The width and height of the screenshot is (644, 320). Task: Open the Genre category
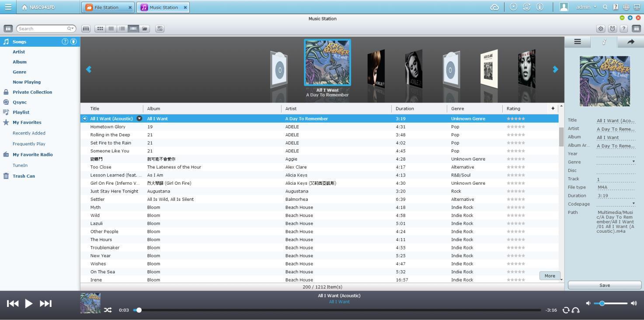point(19,72)
